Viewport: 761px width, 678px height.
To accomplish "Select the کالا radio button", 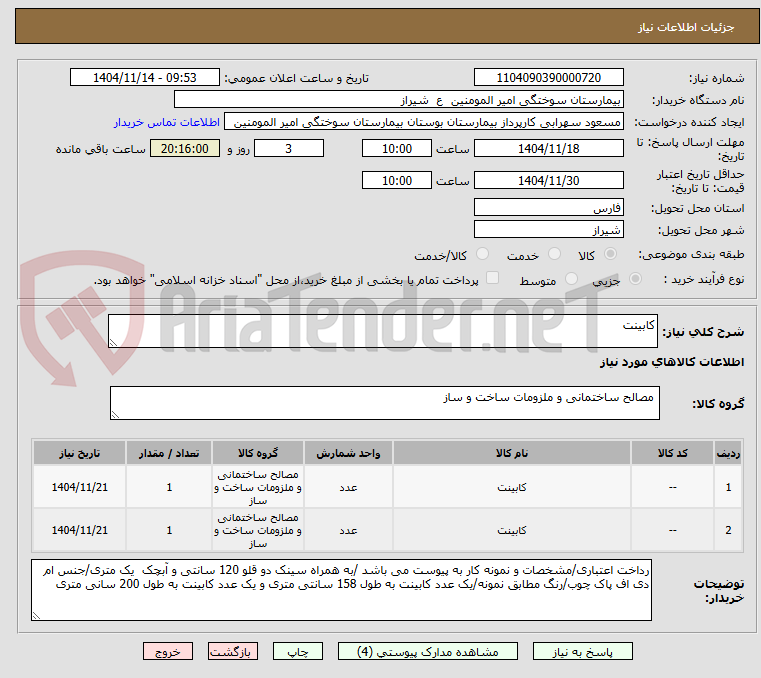I will coord(611,254).
